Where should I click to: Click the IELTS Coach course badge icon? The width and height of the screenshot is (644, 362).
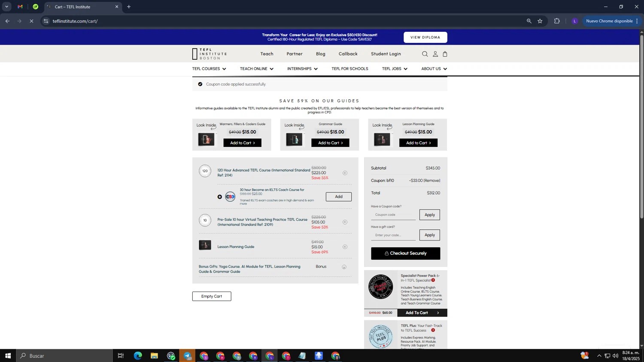[x=230, y=197]
